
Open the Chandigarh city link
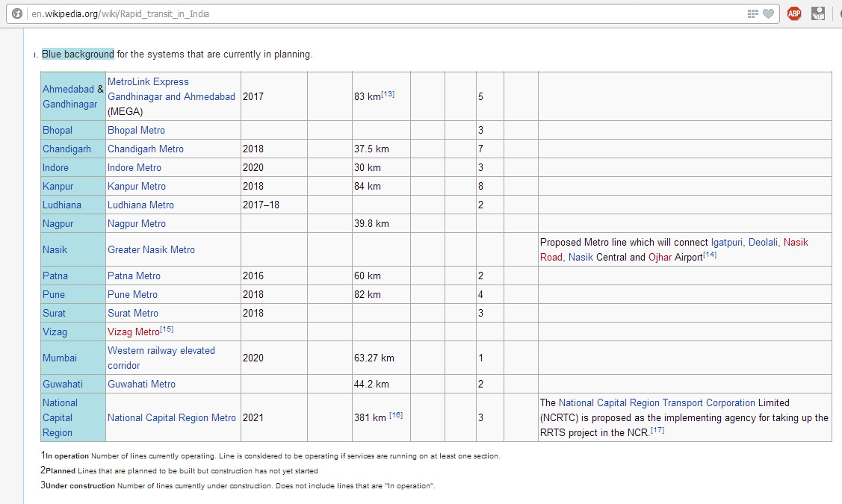pos(66,149)
